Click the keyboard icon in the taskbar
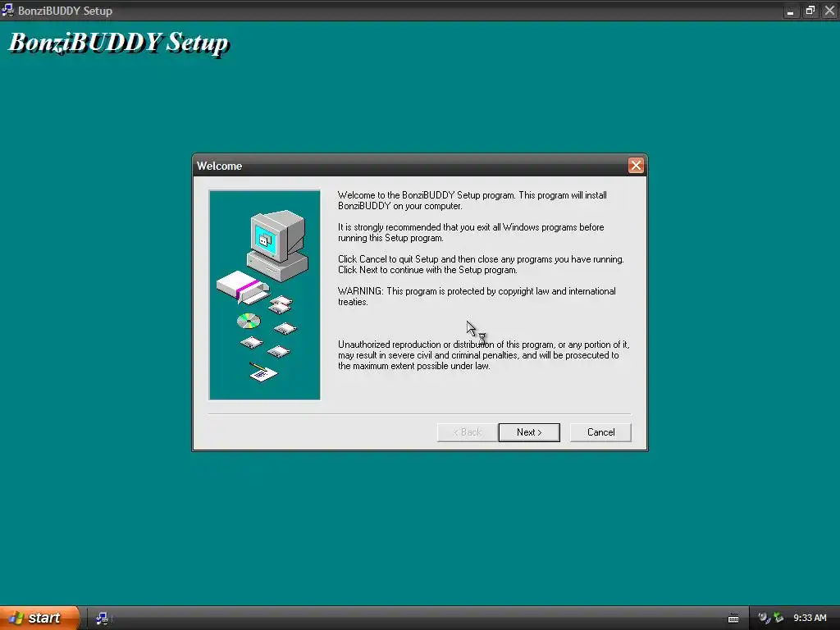Screen dimensions: 840x630 point(733,619)
